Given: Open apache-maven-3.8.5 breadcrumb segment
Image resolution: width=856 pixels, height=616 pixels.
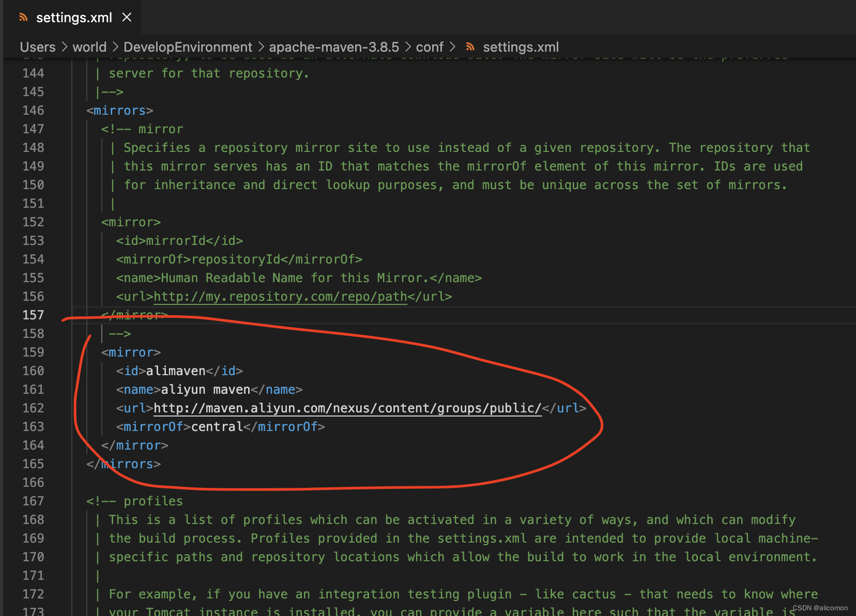Looking at the screenshot, I should point(334,47).
